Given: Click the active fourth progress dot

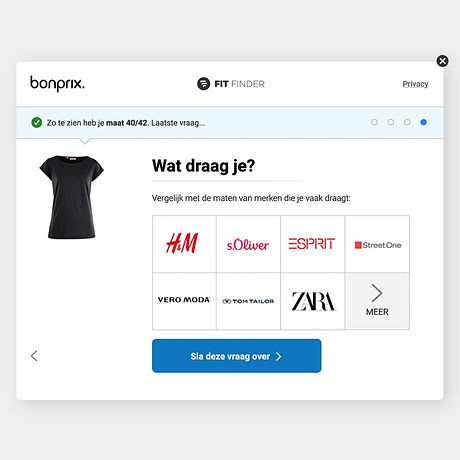Looking at the screenshot, I should [423, 122].
